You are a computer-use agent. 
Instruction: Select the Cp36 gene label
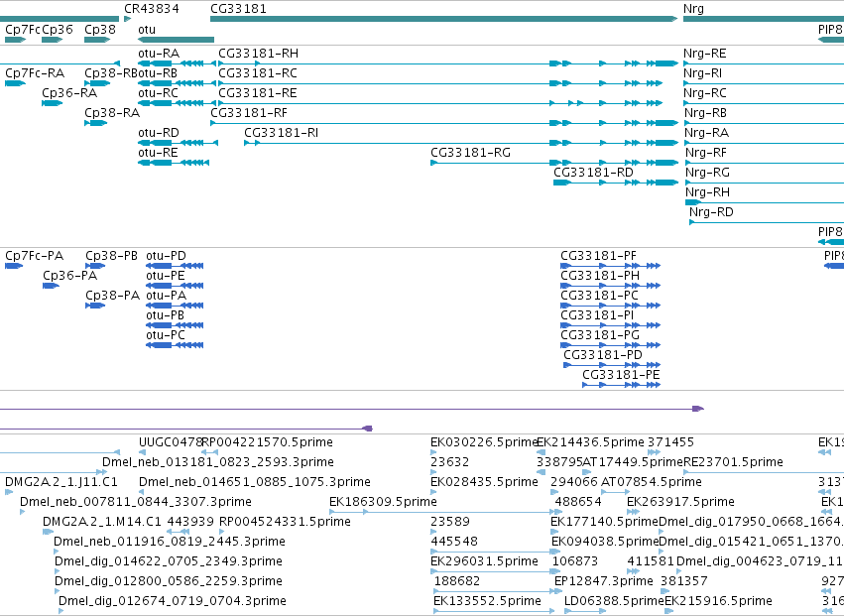(58, 29)
